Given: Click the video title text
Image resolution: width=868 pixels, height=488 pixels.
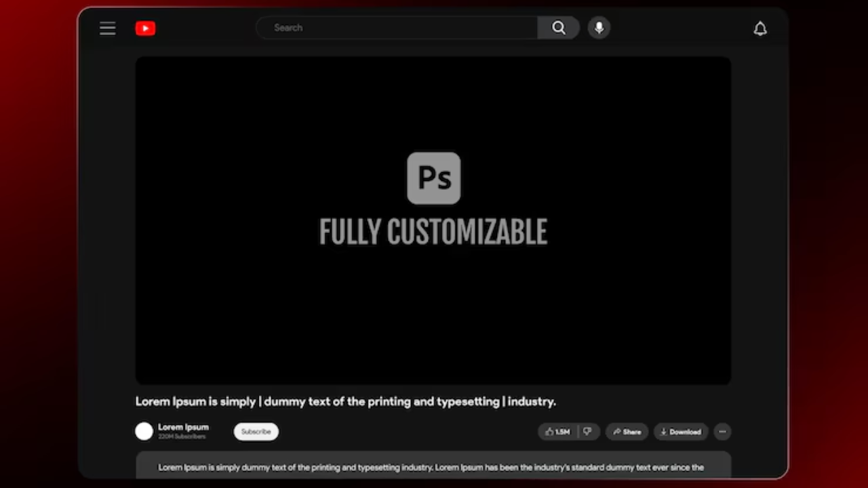Looking at the screenshot, I should click(345, 401).
